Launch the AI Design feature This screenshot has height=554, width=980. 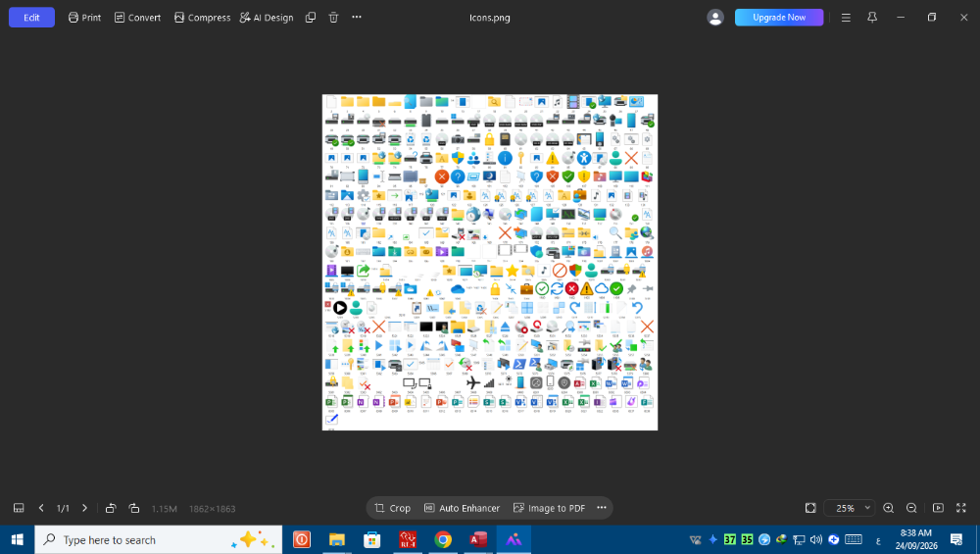(267, 18)
